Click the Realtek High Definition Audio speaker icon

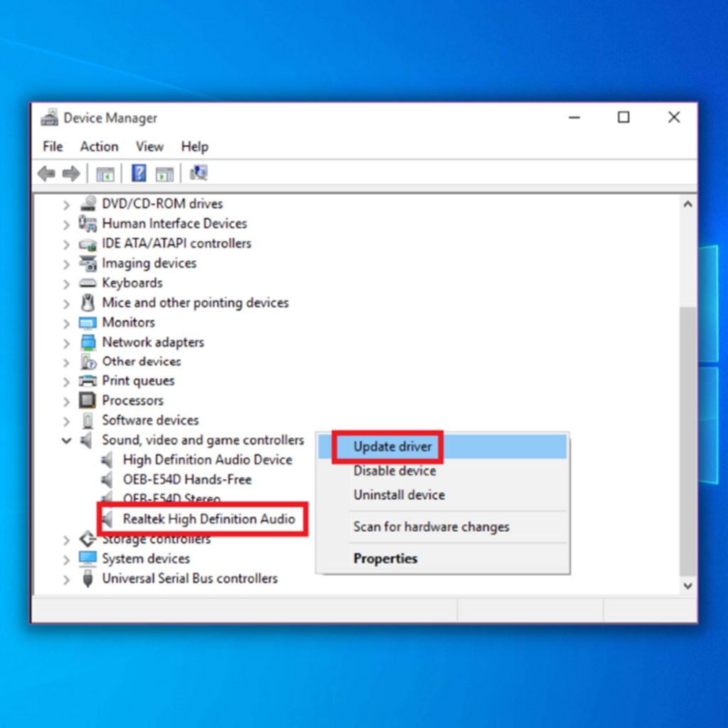[107, 519]
